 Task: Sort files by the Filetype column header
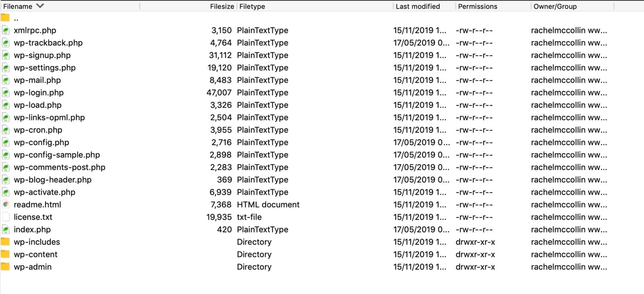[252, 6]
